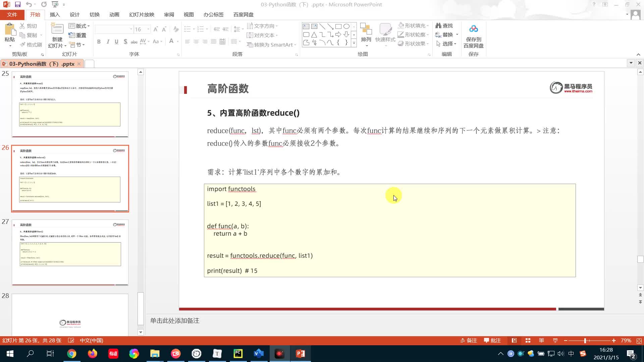Screen dimensions: 644x362
Task: Increase font size with large A icon
Action: [156, 29]
